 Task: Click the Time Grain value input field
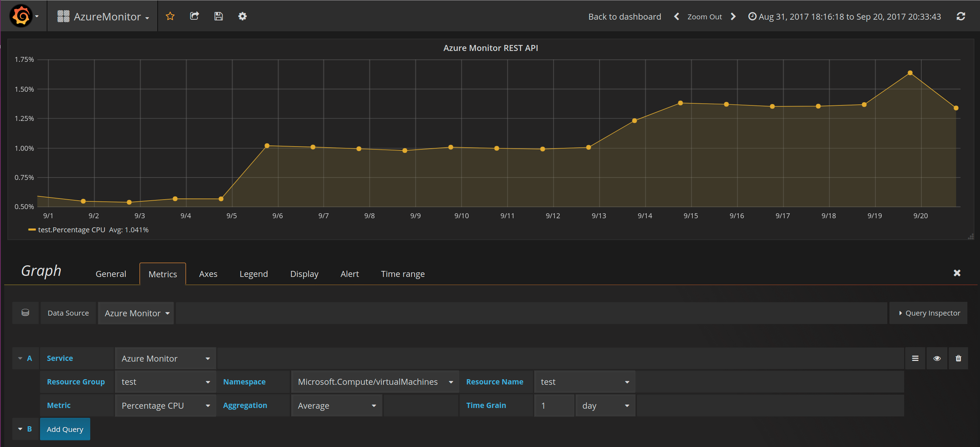553,406
